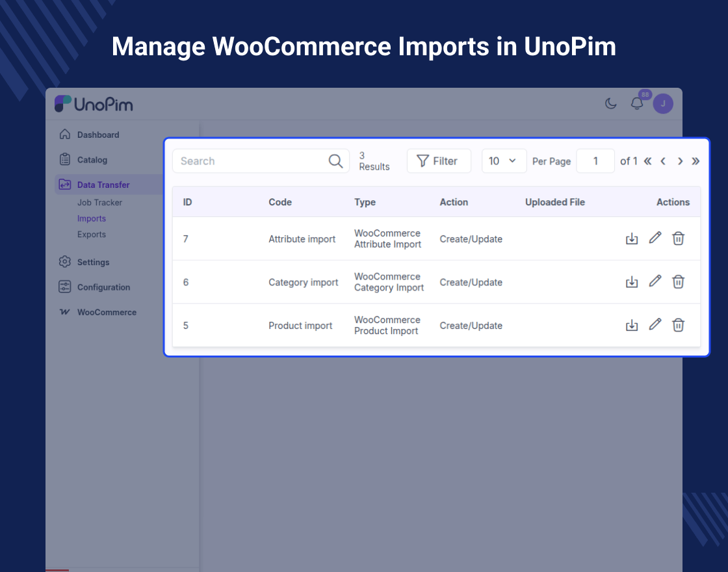Viewport: 728px width, 572px height.
Task: Open Settings in the sidebar
Action: (94, 262)
